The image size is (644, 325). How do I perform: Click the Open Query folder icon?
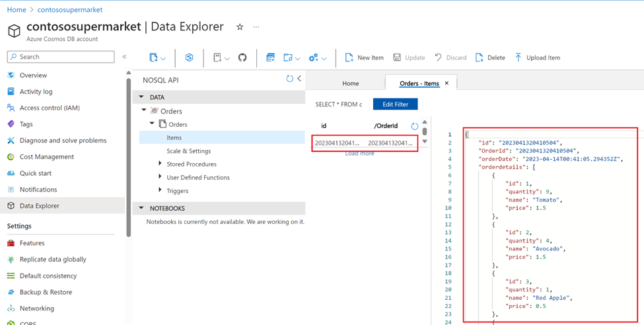288,58
